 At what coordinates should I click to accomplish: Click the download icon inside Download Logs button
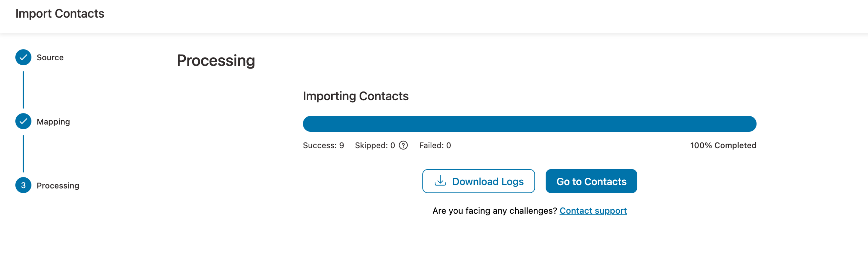440,181
